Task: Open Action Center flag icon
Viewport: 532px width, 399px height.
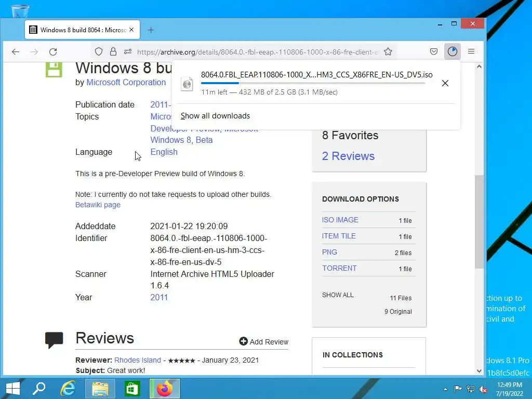Action: pyautogui.click(x=458, y=389)
